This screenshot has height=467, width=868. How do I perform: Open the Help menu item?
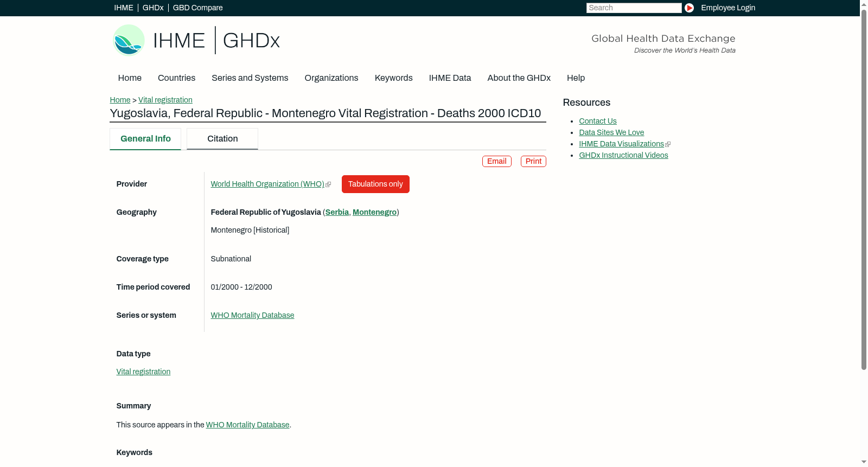pyautogui.click(x=576, y=78)
